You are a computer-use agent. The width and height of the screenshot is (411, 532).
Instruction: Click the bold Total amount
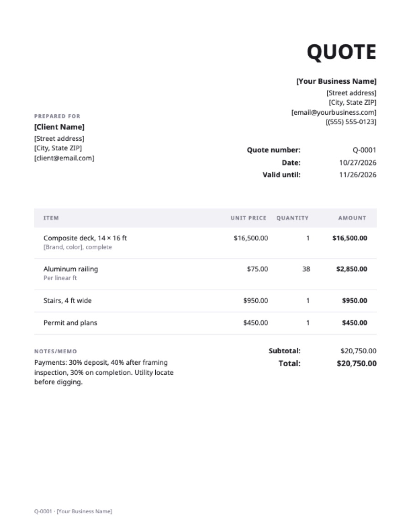(x=356, y=363)
